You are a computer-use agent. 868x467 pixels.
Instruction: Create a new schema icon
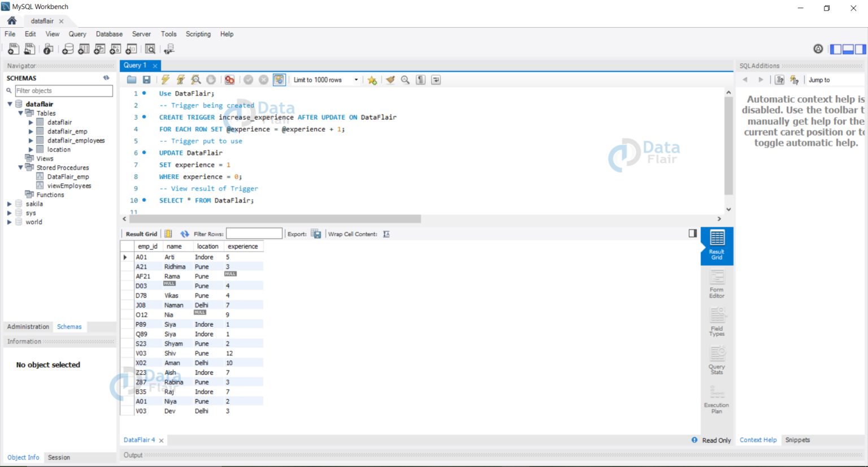68,49
